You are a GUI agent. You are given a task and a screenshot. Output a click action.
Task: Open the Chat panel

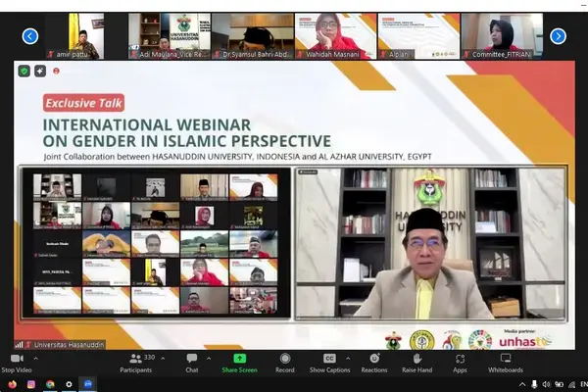[x=192, y=364]
